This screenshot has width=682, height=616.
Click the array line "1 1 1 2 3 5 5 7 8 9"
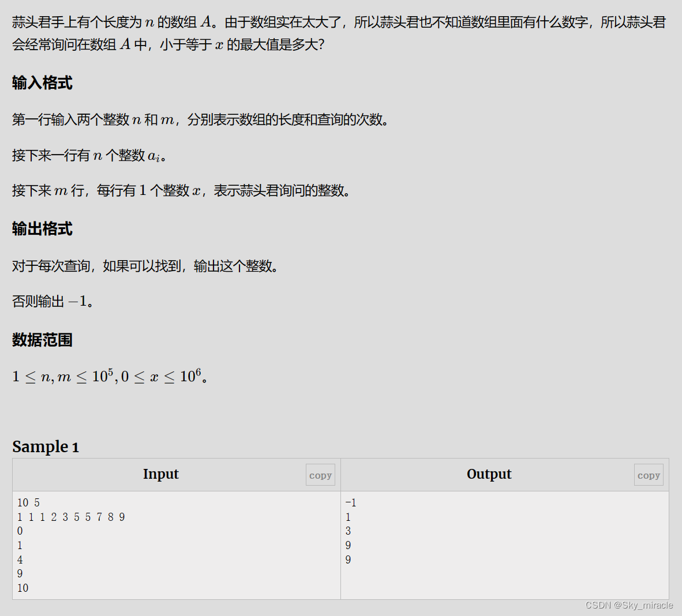pos(71,517)
